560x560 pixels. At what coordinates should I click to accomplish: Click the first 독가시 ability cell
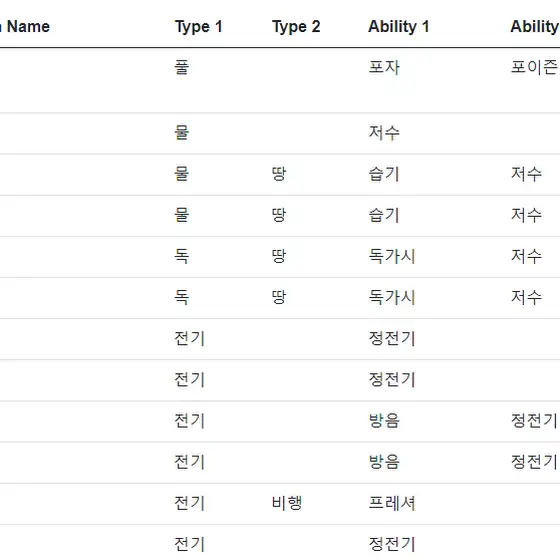392,256
